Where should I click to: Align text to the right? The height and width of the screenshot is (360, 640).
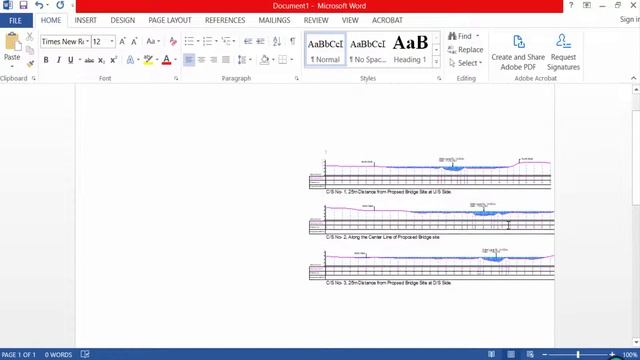pos(213,60)
